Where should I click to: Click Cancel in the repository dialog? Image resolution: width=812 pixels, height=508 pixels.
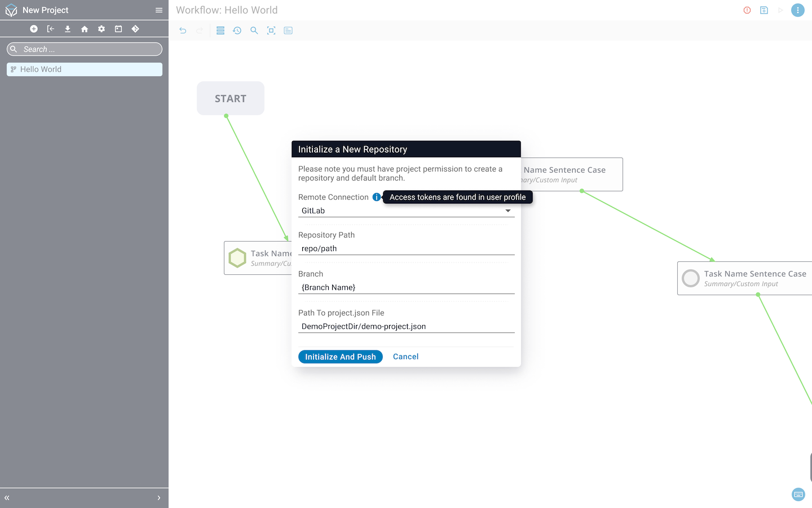(405, 357)
